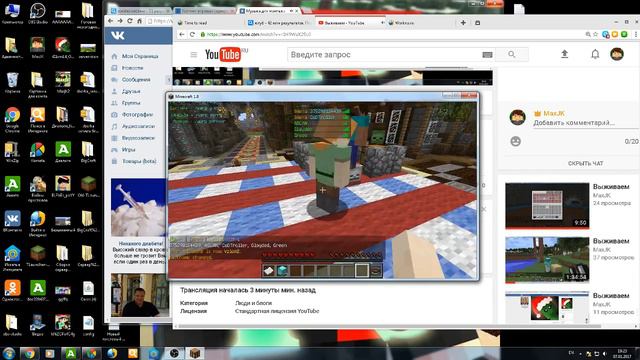The width and height of the screenshot is (640, 360).
Task: Open 'Новости' in VK sidebar
Action: (132, 68)
